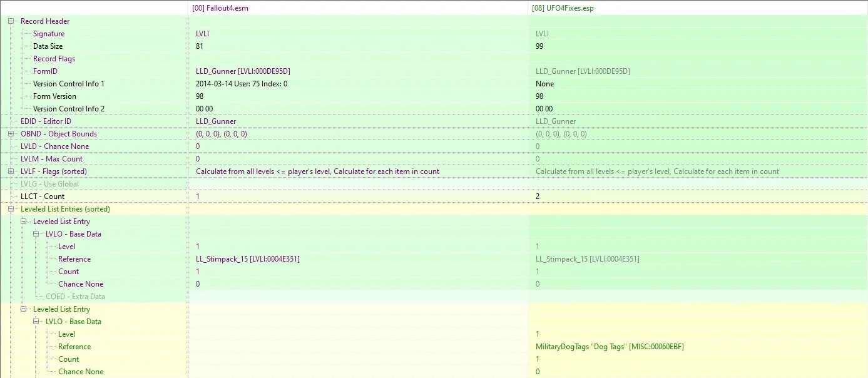Viewport: 868px width, 378px height.
Task: Click Form Version 98 in UFO4Fixes.esp column
Action: pyautogui.click(x=539, y=96)
